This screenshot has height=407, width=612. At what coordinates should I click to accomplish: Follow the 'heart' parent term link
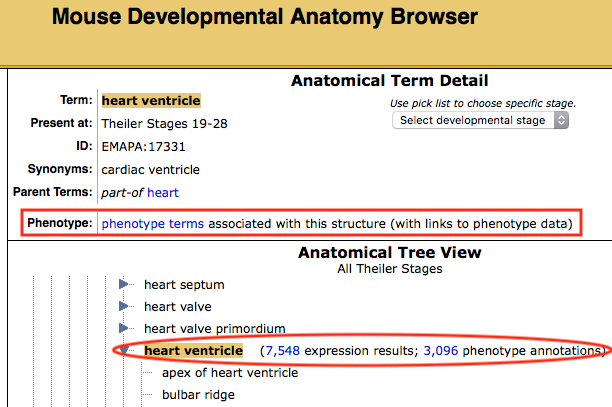pos(163,193)
